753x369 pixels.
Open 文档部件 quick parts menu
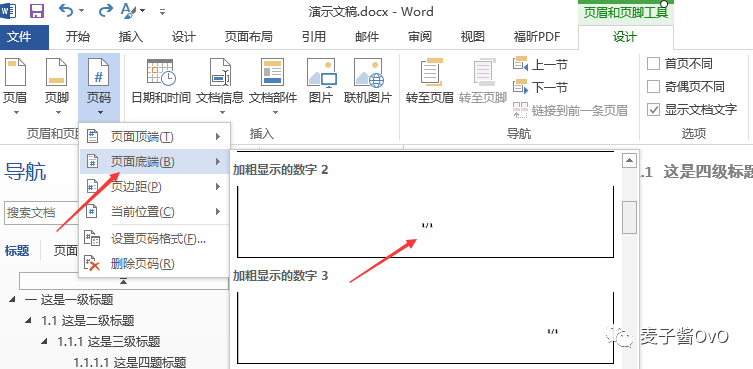273,86
